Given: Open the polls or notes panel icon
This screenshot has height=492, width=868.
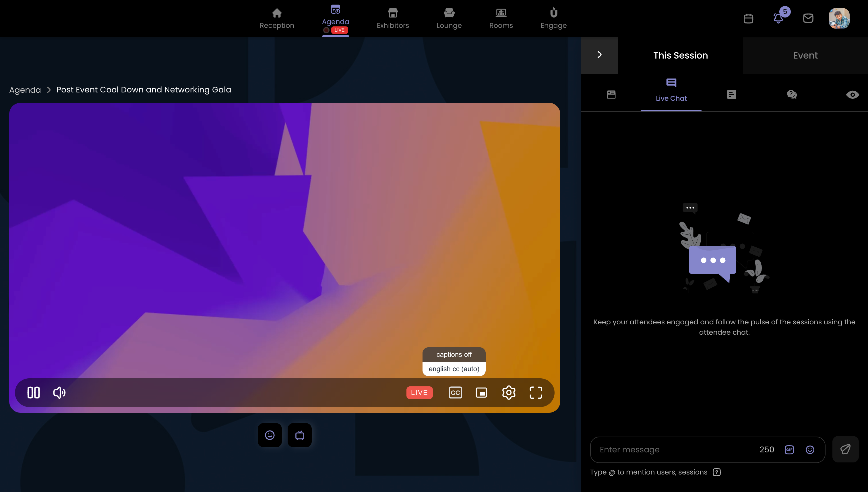Looking at the screenshot, I should coord(731,95).
